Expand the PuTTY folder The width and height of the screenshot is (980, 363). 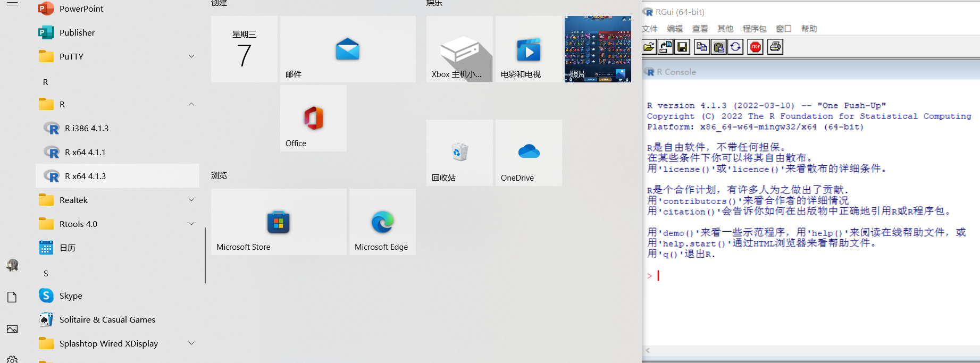191,56
